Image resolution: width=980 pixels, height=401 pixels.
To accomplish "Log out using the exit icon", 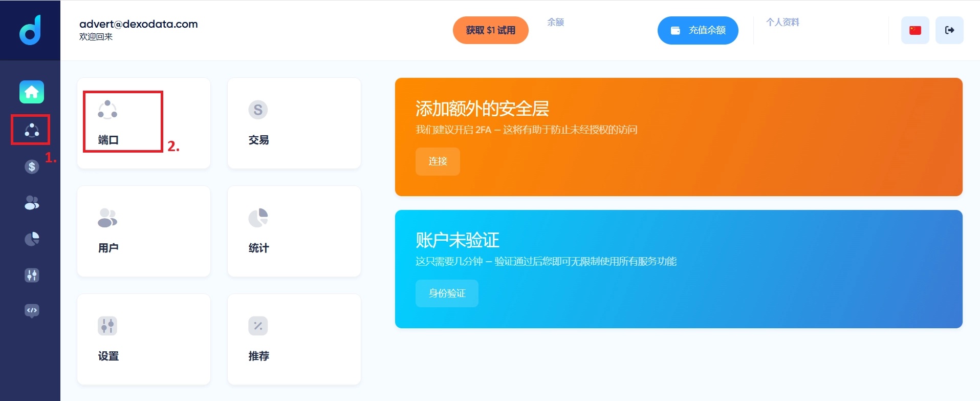I will tap(949, 30).
